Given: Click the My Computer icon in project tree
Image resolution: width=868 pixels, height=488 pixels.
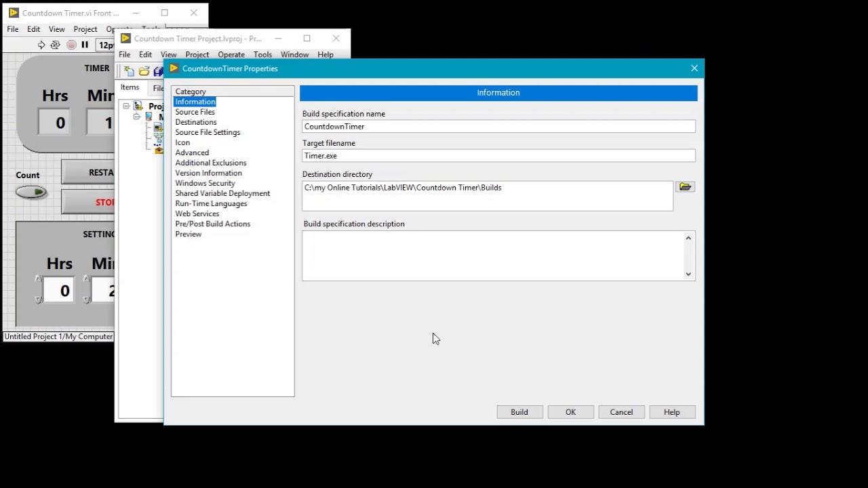Looking at the screenshot, I should 149,117.
